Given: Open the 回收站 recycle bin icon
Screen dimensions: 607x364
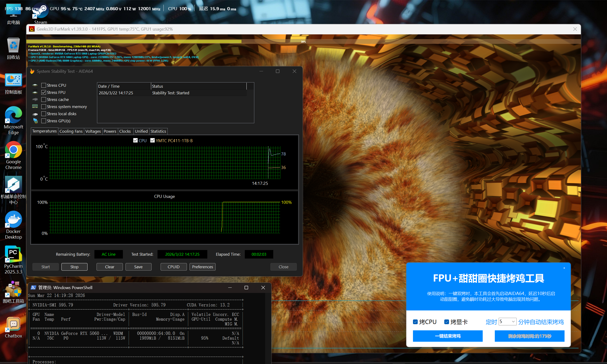Looking at the screenshot, I should tap(13, 48).
